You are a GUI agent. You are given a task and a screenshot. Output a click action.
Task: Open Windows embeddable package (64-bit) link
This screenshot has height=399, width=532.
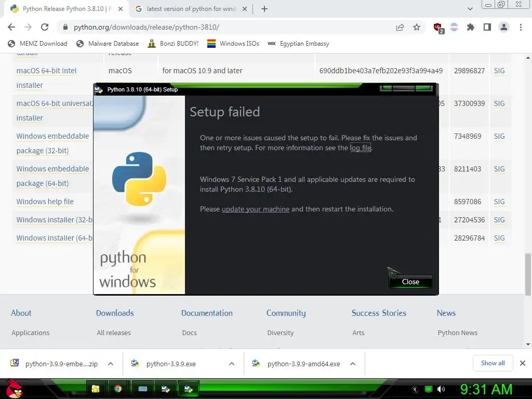[52, 176]
